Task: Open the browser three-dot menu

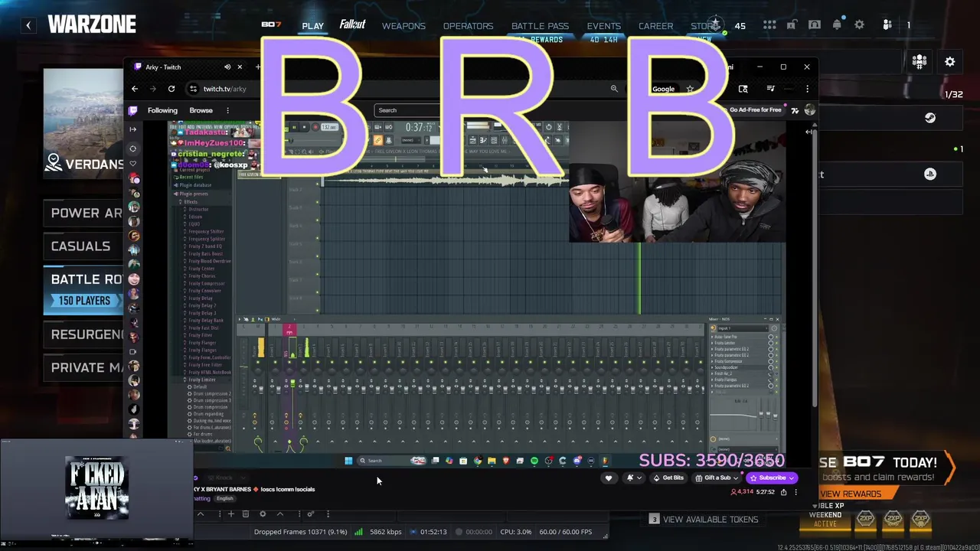Action: point(807,89)
